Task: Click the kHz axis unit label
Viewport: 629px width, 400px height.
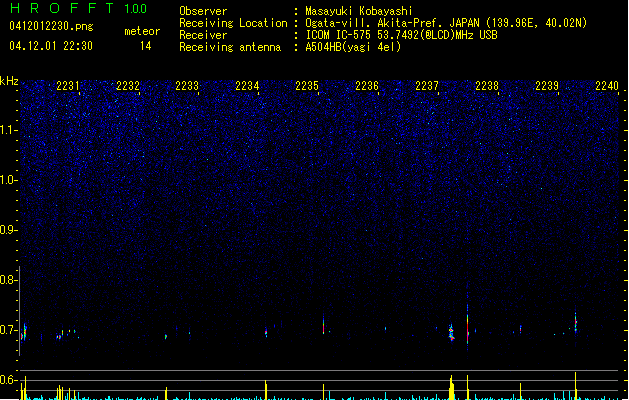Action: pos(9,81)
